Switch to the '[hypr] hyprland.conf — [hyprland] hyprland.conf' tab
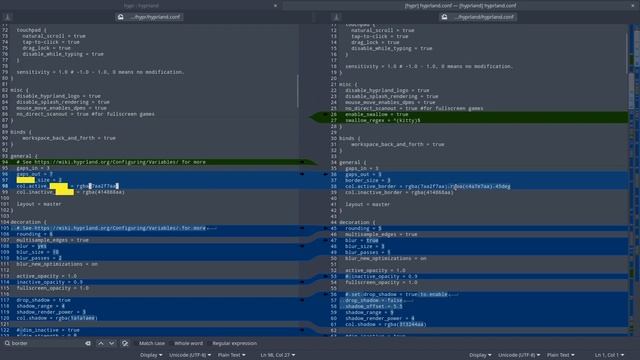The image size is (640, 360). pos(460,6)
